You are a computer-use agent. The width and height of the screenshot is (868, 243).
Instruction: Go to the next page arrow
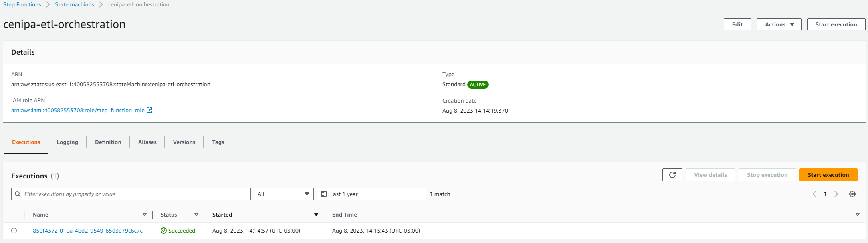(x=836, y=194)
